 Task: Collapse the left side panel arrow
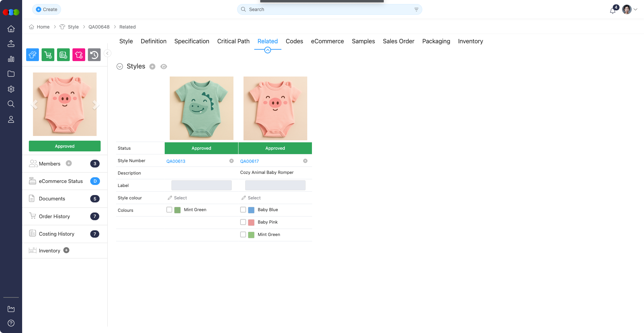pos(107,53)
